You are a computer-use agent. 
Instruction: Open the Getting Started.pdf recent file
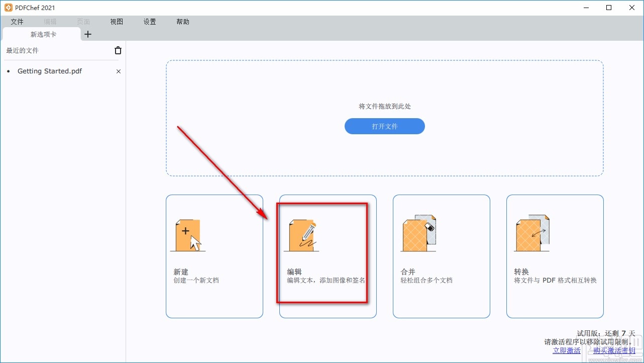(x=49, y=71)
